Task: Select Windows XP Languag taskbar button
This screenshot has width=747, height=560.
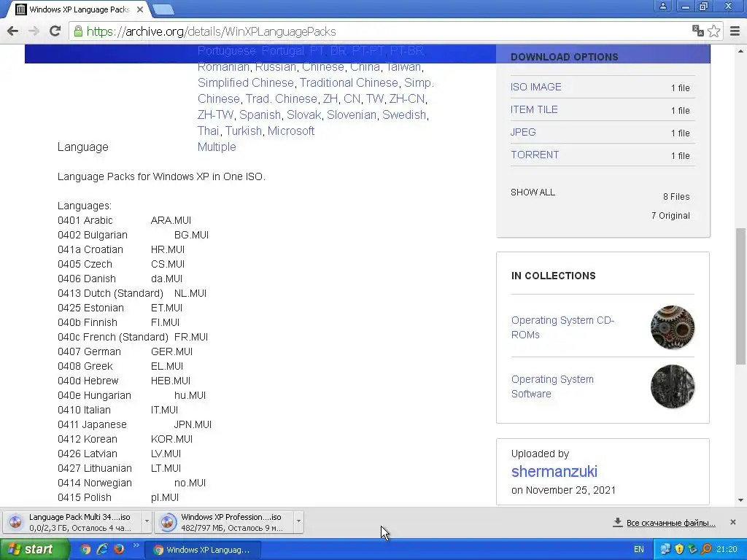Action: click(x=203, y=550)
